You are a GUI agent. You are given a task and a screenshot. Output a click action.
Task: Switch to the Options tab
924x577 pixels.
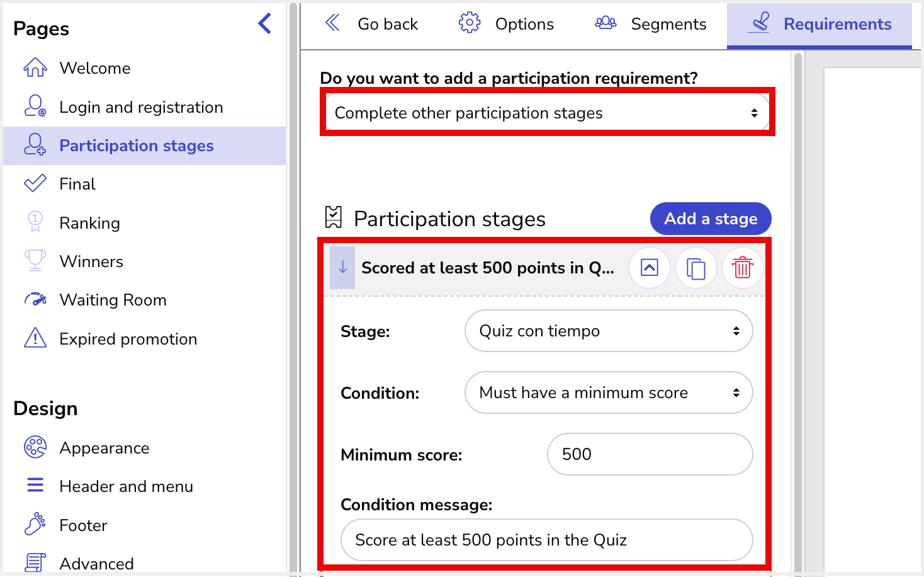pyautogui.click(x=506, y=24)
